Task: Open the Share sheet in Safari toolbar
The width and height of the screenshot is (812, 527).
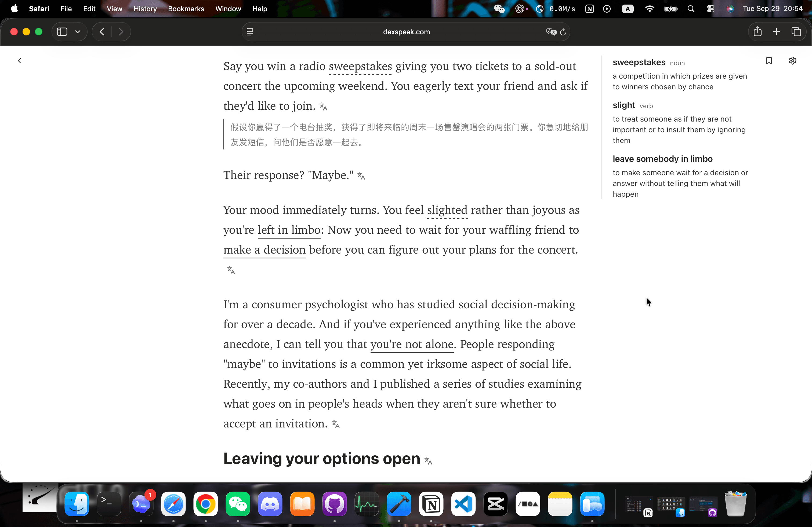Action: (757, 31)
